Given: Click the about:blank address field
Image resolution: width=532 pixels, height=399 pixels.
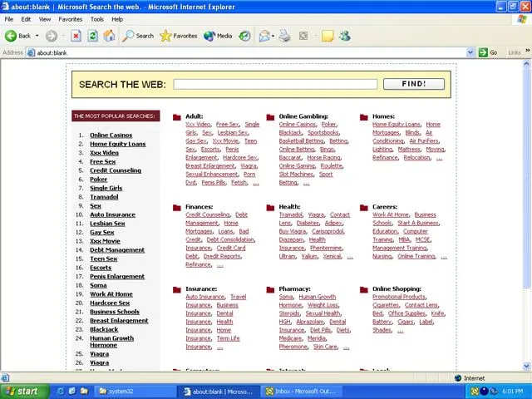Looking at the screenshot, I should point(251,52).
